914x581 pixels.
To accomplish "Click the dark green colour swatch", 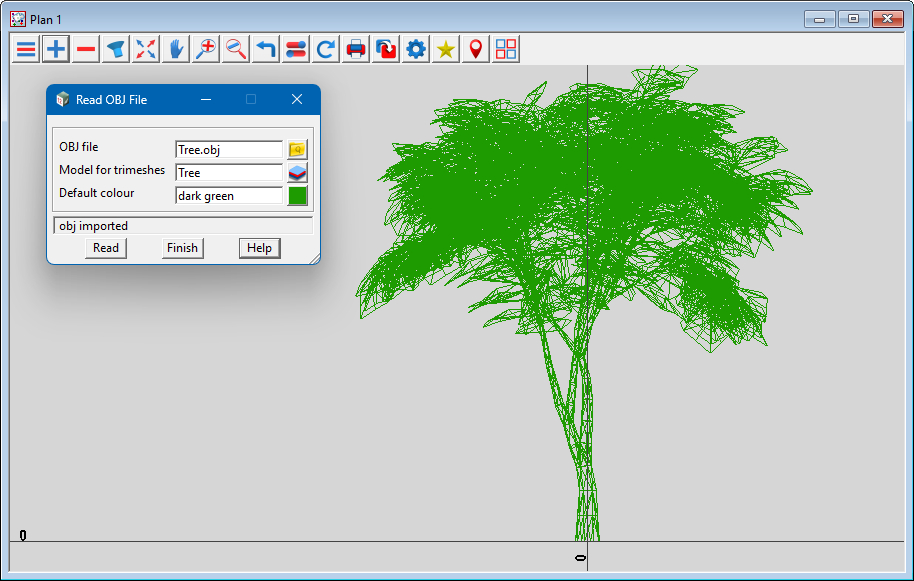I will click(x=297, y=196).
